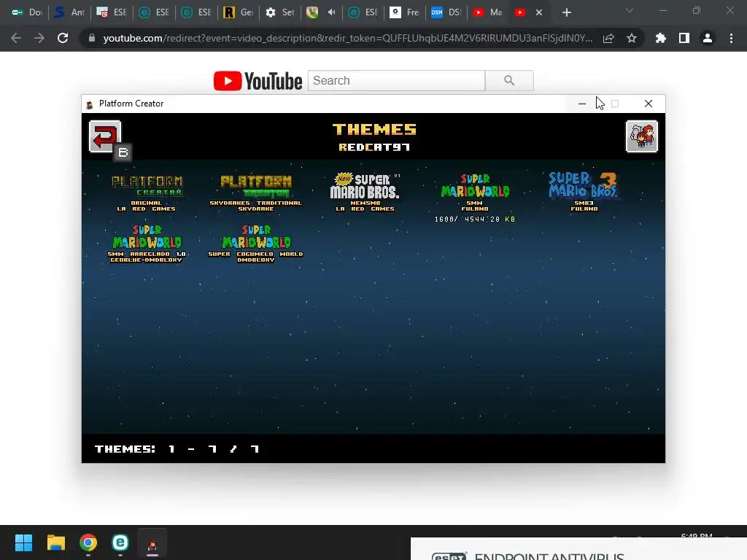Switch to the 'Ge' tab with R icon
This screenshot has height=560, width=747.
pos(239,12)
